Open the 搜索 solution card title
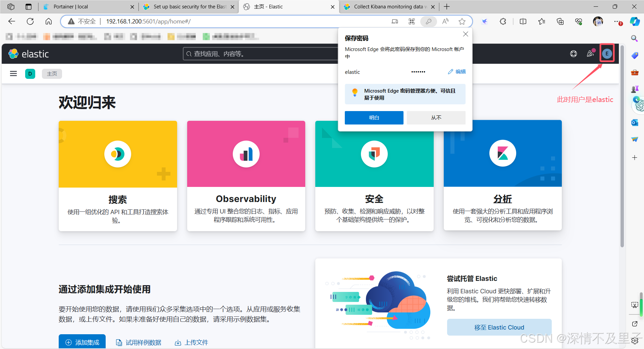Image resolution: width=644 pixels, height=349 pixels. click(118, 199)
